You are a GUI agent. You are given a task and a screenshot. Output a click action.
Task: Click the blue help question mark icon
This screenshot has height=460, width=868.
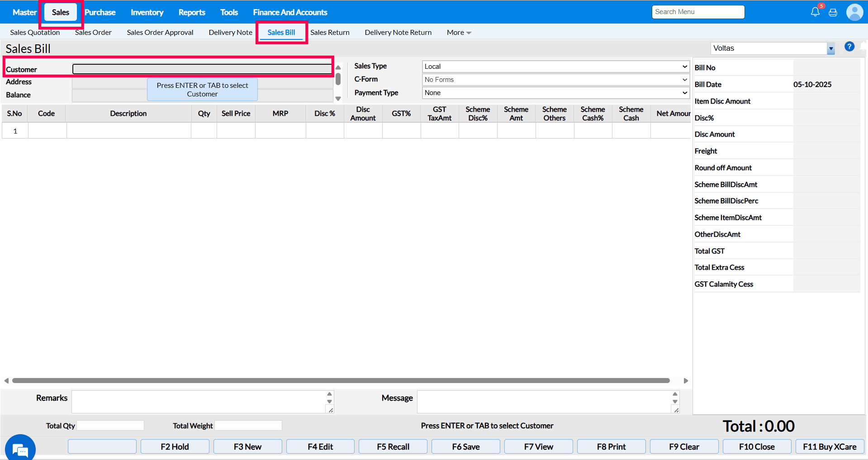pos(849,47)
